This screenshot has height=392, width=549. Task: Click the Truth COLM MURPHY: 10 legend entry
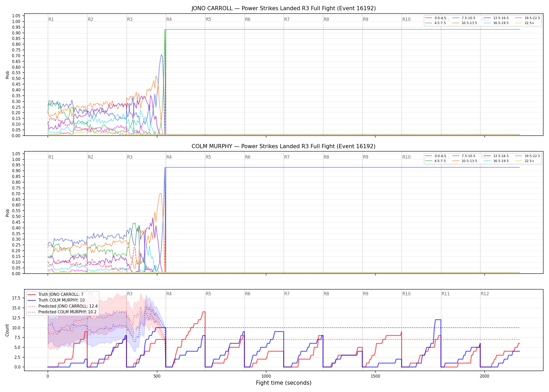[56, 300]
